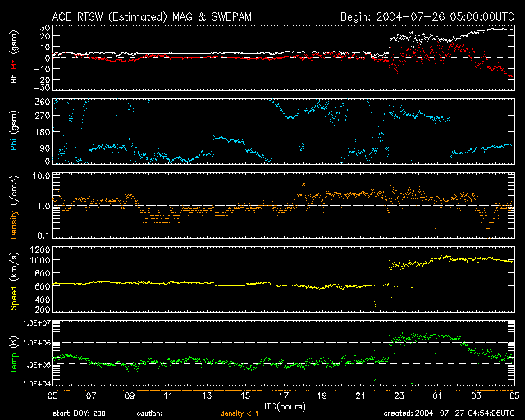The image size is (525, 420).
Task: Click the '800' tick on Speed axis
Action: pyautogui.click(x=43, y=273)
